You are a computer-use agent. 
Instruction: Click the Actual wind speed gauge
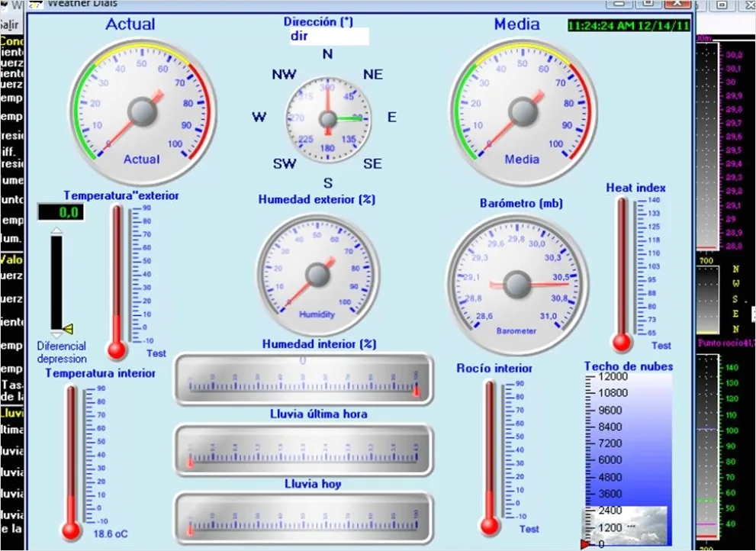click(x=143, y=112)
